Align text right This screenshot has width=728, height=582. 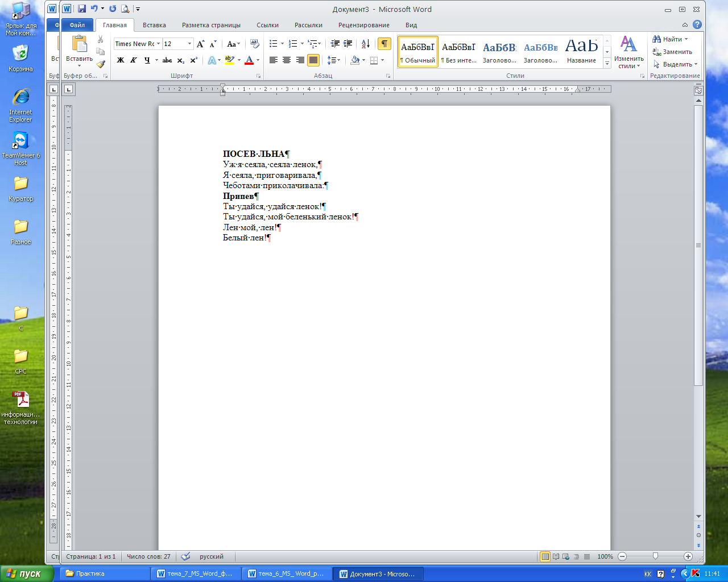(300, 60)
